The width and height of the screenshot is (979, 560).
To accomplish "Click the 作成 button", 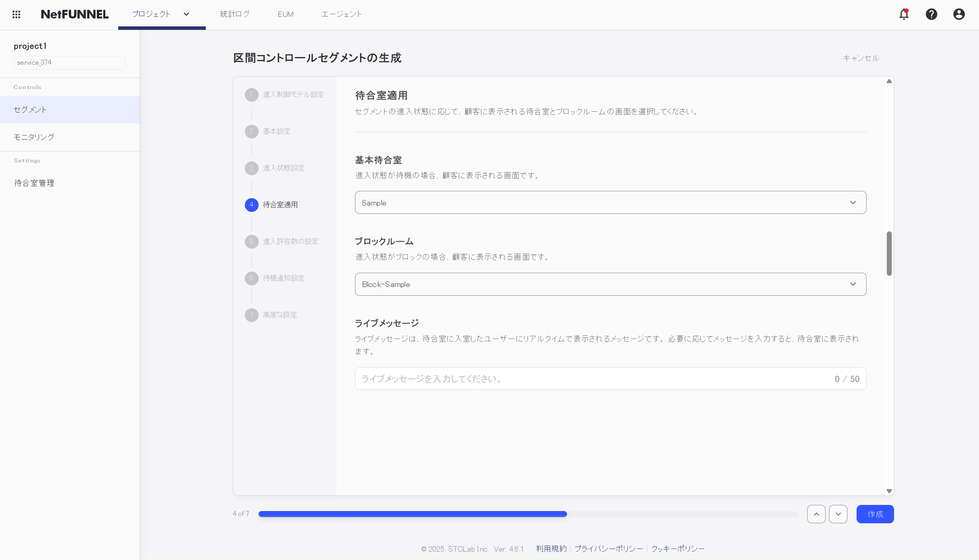I will tap(875, 514).
